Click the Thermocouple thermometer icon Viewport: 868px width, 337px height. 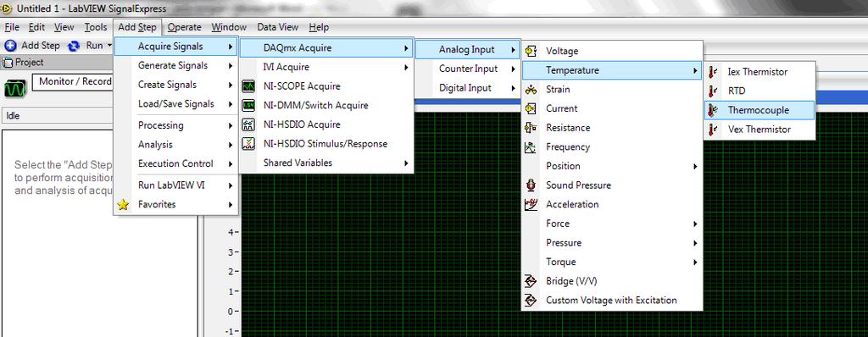tap(712, 110)
